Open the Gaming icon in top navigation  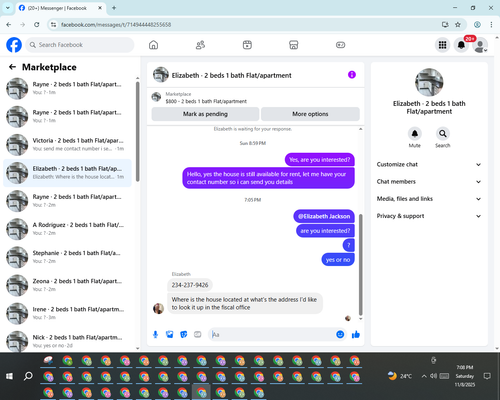[x=340, y=45]
